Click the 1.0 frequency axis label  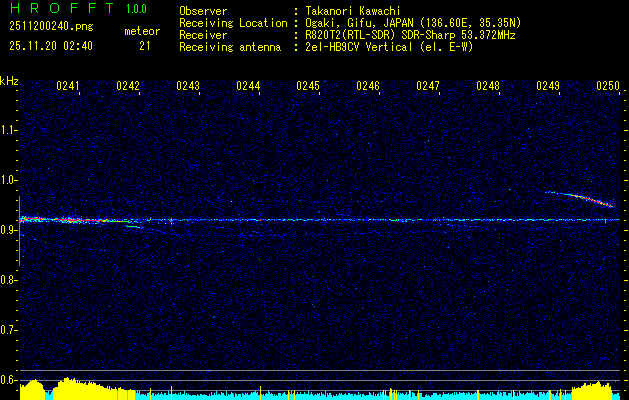click(9, 180)
